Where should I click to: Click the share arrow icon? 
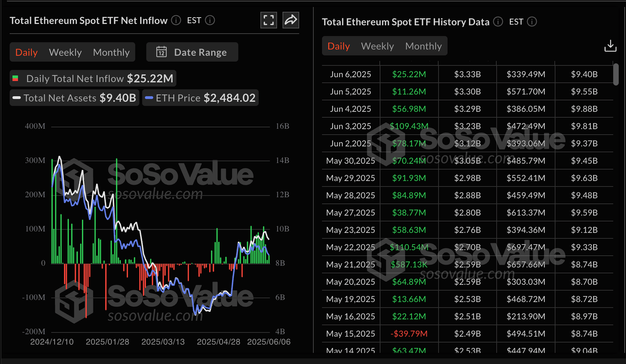291,20
